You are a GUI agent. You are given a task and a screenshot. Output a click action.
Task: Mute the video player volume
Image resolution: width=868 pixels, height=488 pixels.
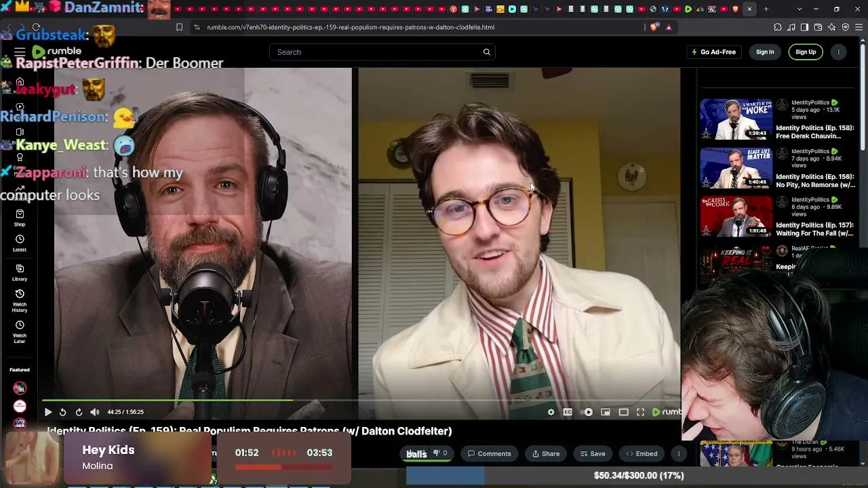tap(95, 412)
